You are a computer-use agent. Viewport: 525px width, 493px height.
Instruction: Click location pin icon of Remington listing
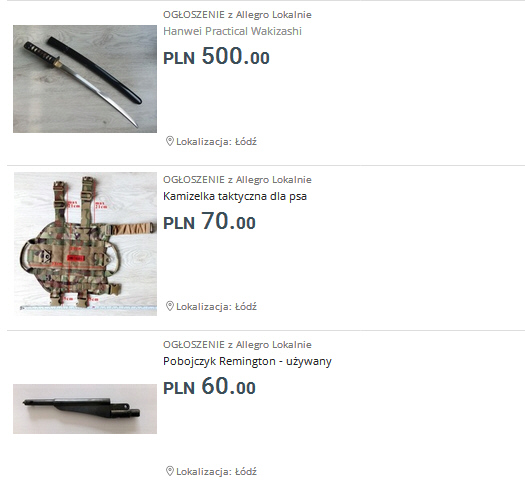pyautogui.click(x=169, y=471)
